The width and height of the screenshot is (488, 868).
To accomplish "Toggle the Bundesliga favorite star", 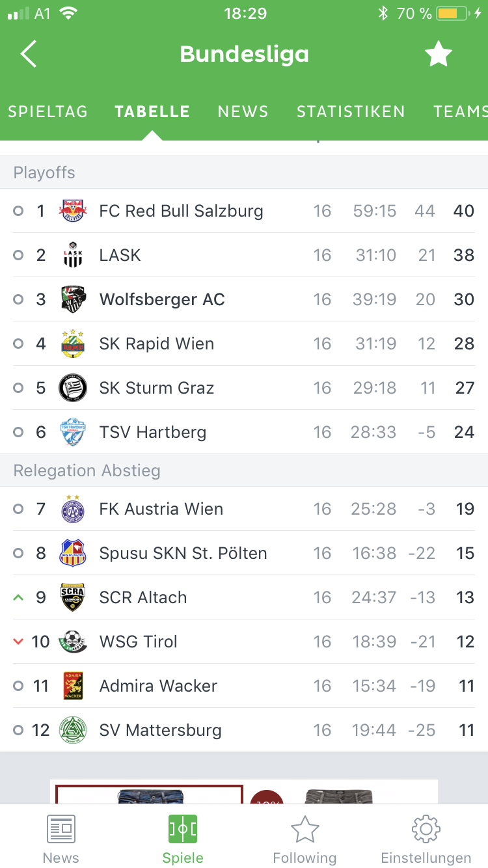I will pyautogui.click(x=439, y=54).
